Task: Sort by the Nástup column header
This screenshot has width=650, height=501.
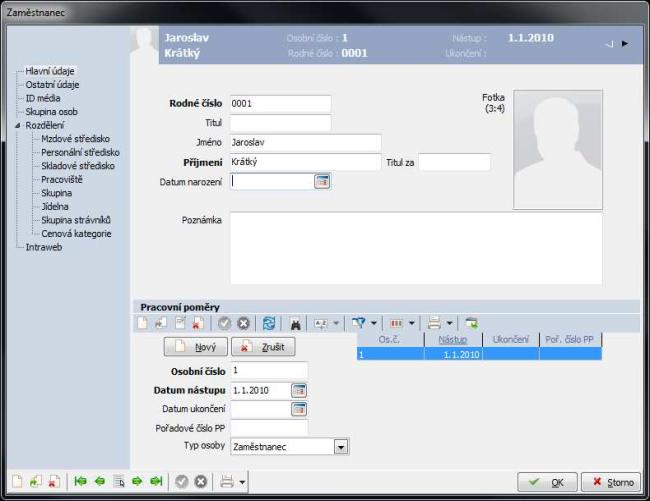Action: [453, 339]
